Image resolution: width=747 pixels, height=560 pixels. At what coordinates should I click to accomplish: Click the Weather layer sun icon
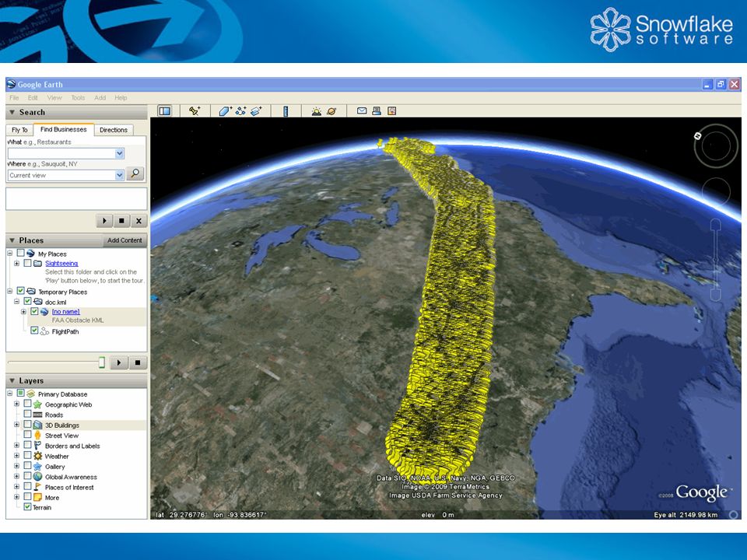coord(37,456)
